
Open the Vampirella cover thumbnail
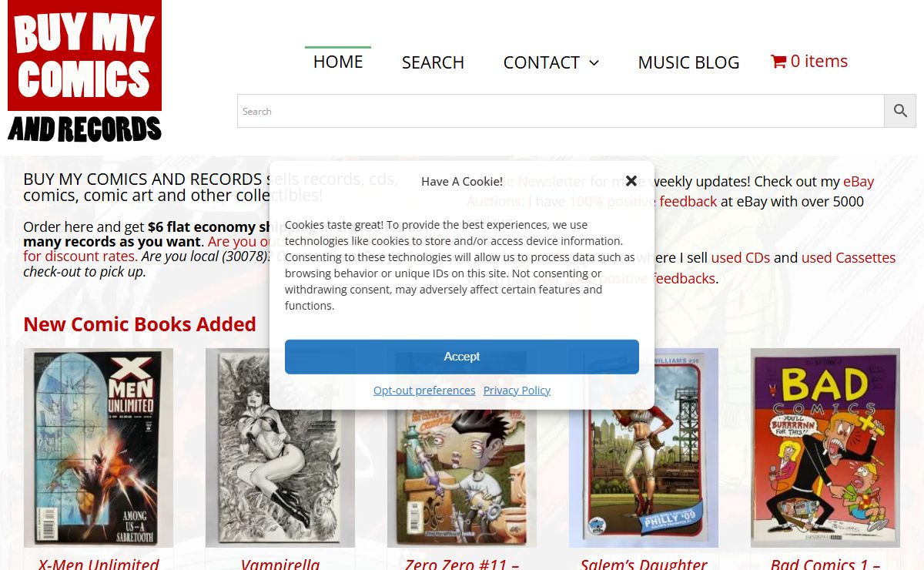280,448
